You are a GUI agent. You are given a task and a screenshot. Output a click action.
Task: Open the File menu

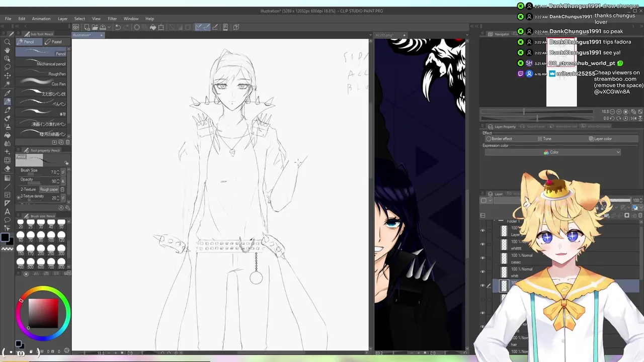click(x=8, y=19)
